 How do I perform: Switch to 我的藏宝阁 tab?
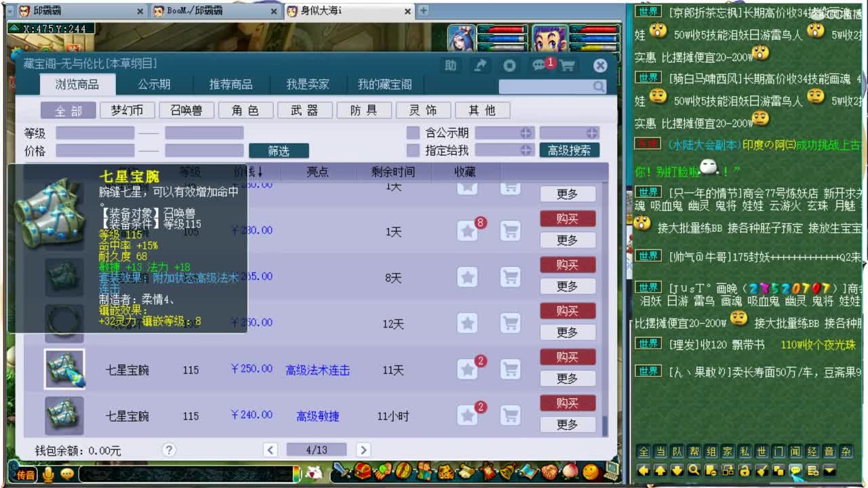pyautogui.click(x=384, y=85)
